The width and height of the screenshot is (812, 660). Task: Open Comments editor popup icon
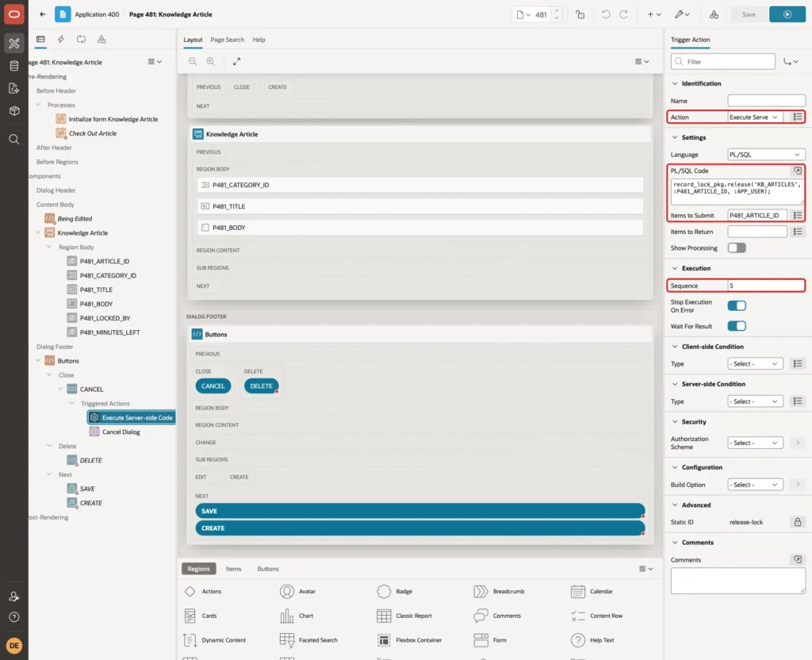coord(798,559)
